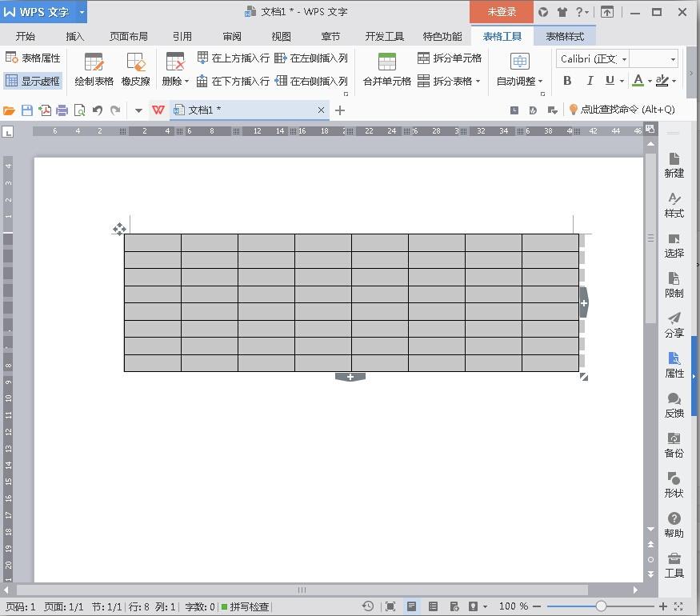Viewport: 700px width, 616px height.
Task: Click 新建 (New) in the side panel
Action: (x=674, y=165)
